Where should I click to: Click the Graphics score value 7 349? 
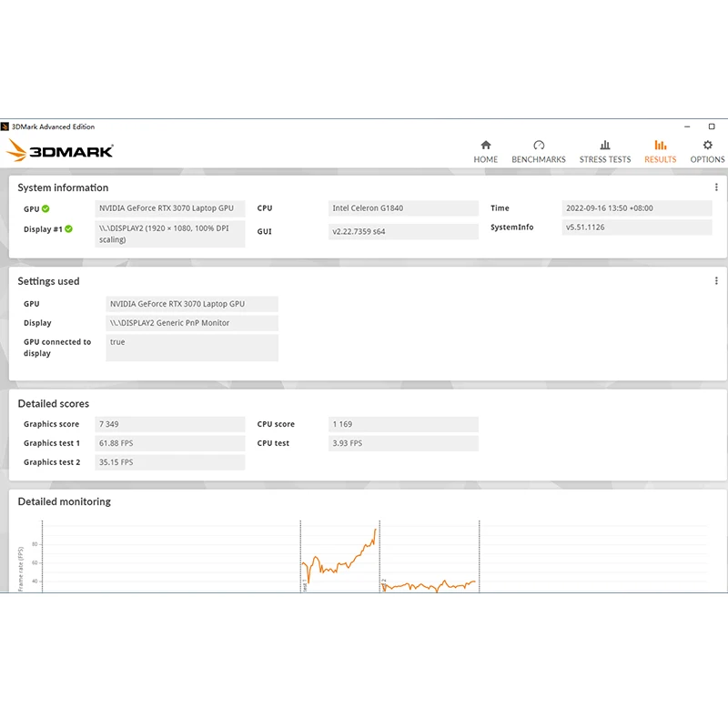[x=170, y=424]
